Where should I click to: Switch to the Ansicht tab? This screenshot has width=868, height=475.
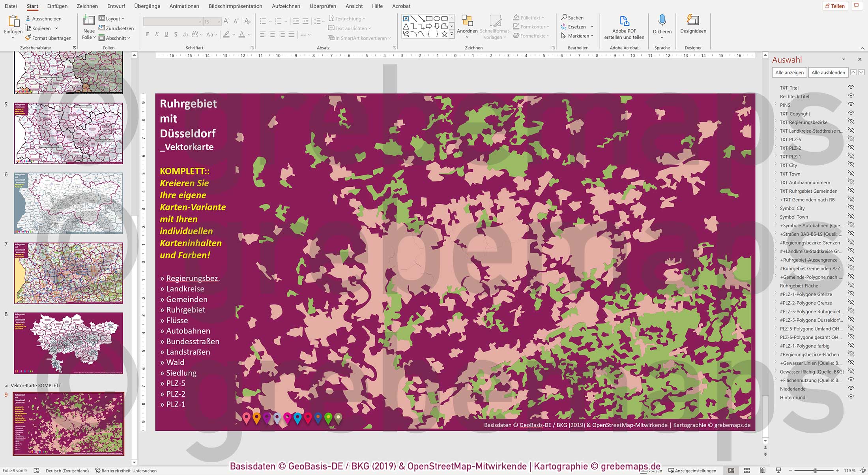click(x=354, y=6)
